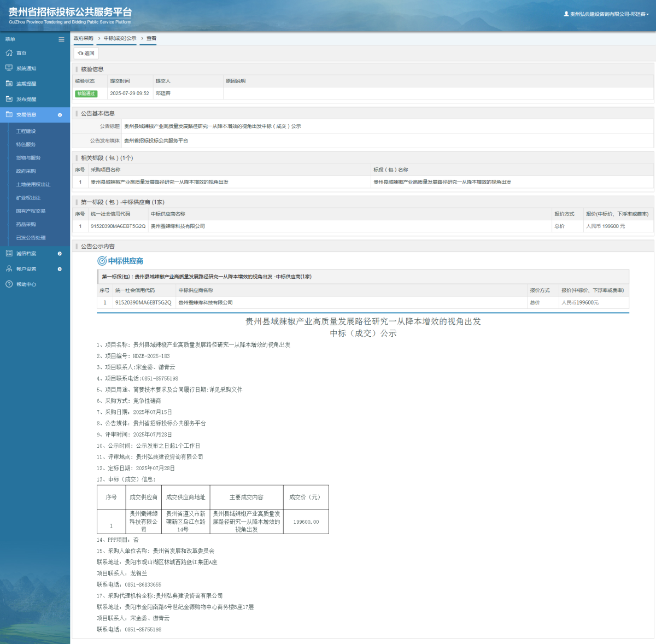The image size is (656, 644).
Task: Click the 首页 home icon
Action: [x=9, y=53]
